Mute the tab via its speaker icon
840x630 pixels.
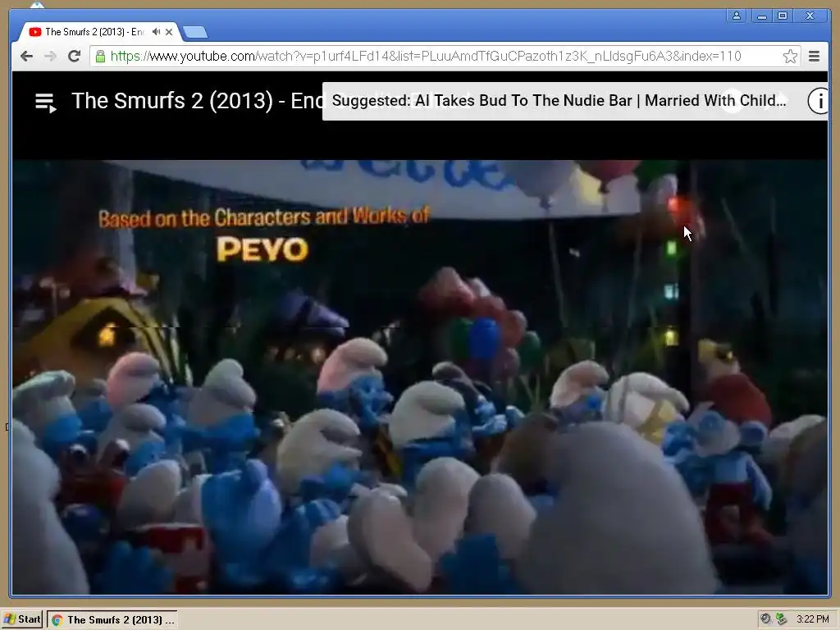tap(156, 32)
